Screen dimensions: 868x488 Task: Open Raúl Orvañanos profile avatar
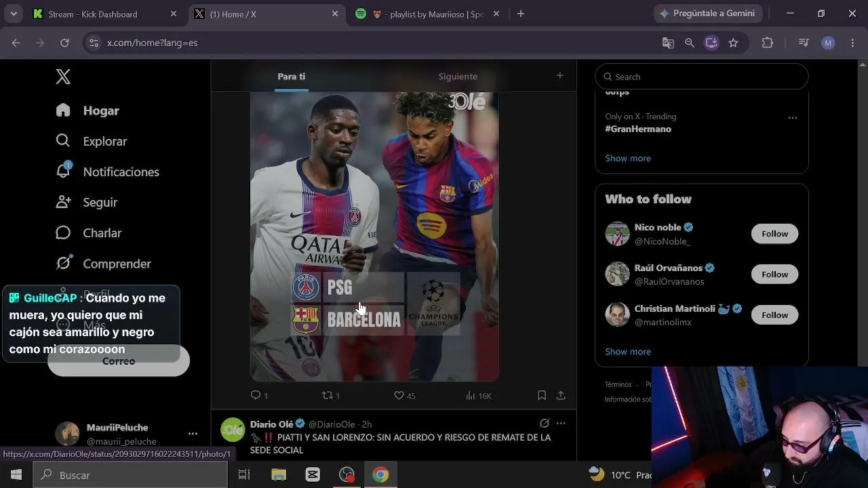[x=617, y=274]
